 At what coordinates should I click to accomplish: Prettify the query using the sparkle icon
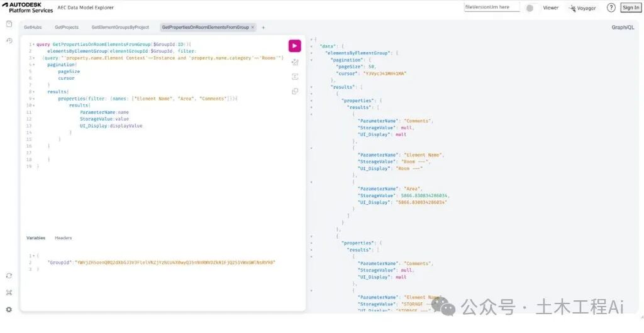click(294, 62)
